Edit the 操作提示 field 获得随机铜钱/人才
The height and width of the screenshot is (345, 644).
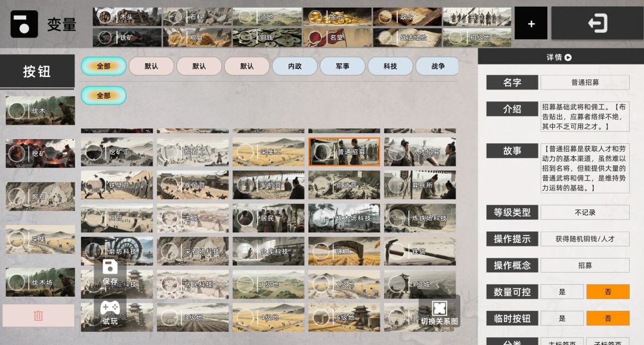(x=585, y=239)
